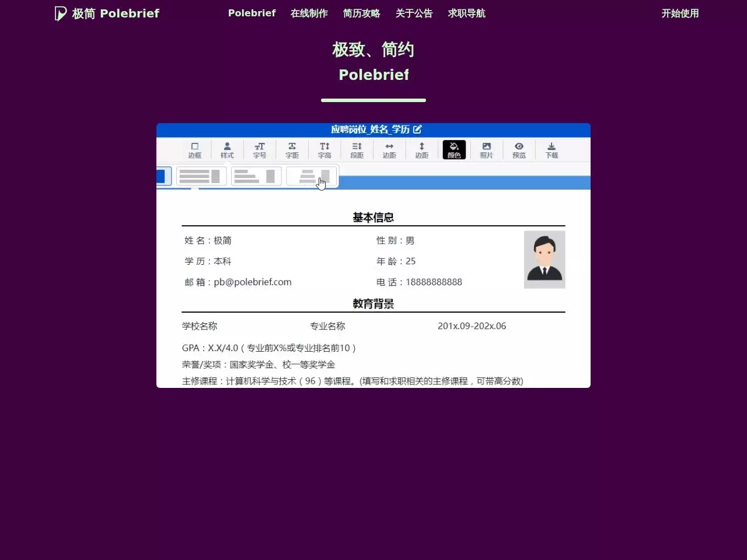Viewport: 747px width, 560px height.
Task: Click the 学校名称 text
Action: [200, 326]
